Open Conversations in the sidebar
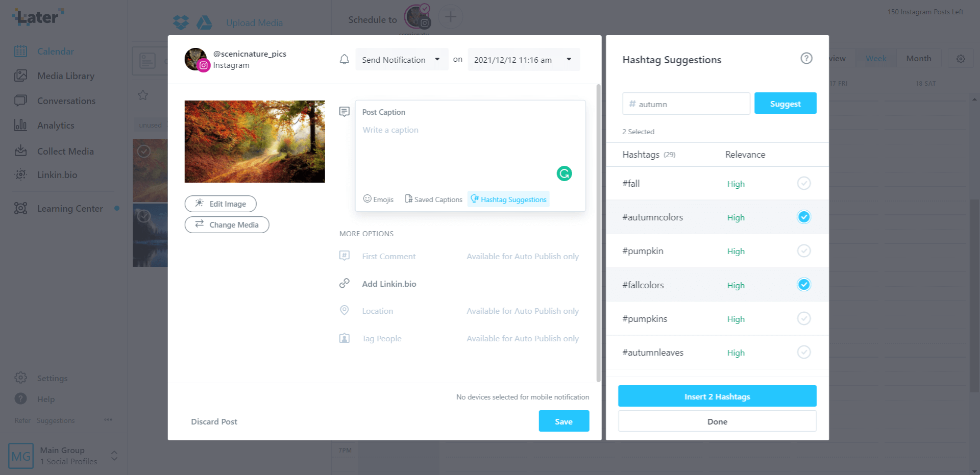Screen dimensions: 980x475 [66, 101]
